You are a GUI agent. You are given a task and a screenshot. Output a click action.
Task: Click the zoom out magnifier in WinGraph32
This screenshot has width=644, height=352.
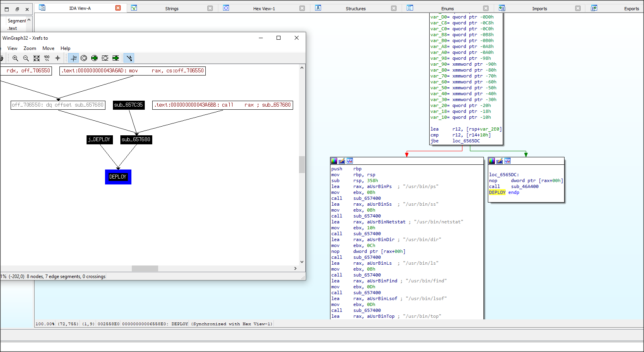click(x=26, y=58)
